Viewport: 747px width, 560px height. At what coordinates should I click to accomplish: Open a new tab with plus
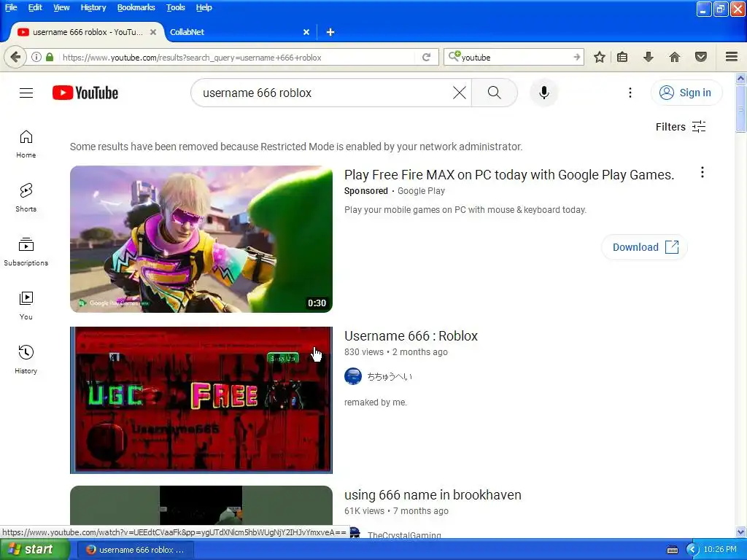point(330,32)
